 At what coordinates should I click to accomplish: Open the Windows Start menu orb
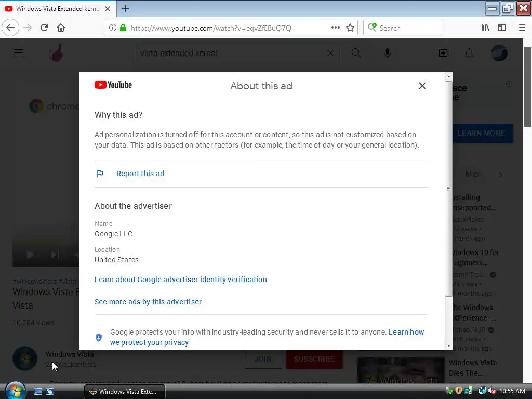[x=15, y=391]
